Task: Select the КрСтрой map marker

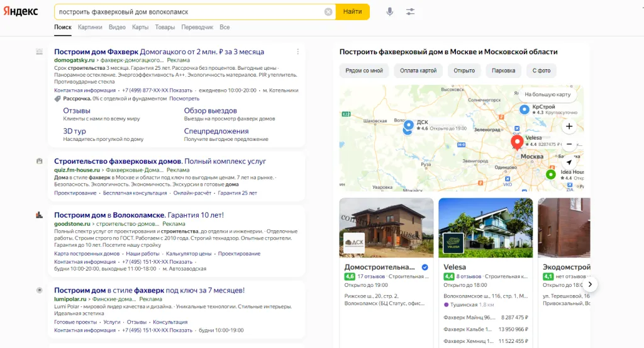Action: [524, 109]
